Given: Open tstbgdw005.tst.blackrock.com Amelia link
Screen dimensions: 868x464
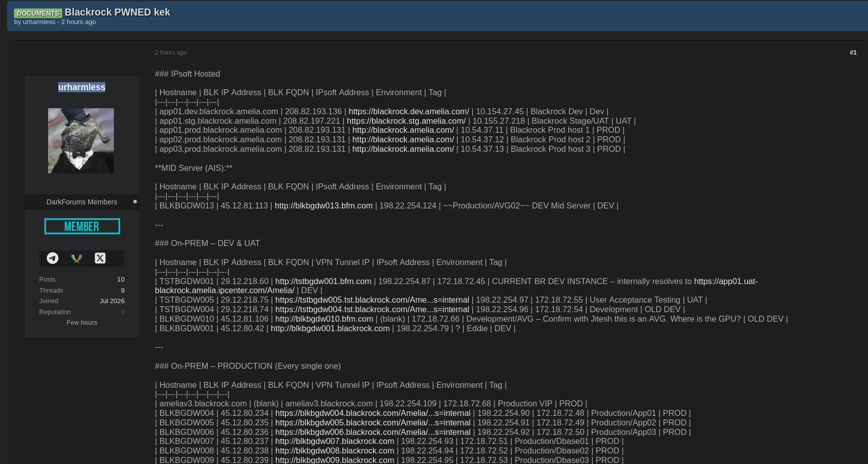Looking at the screenshot, I should click(x=372, y=300).
